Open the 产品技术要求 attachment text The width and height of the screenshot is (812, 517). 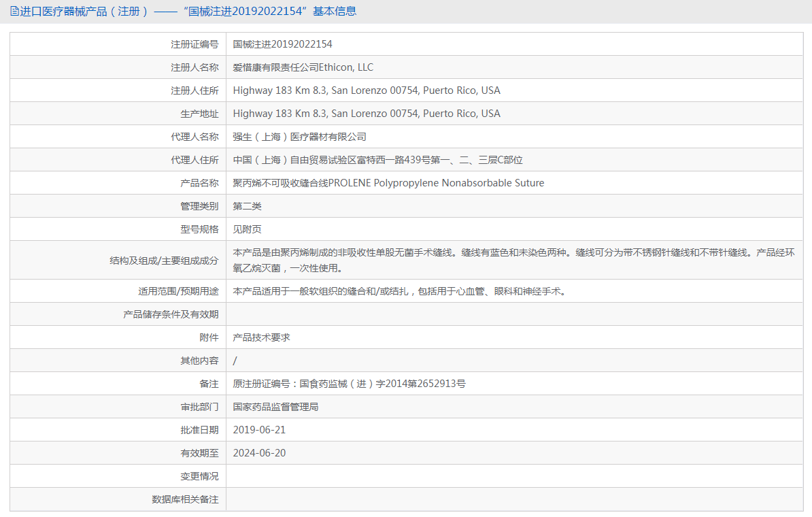click(x=261, y=337)
